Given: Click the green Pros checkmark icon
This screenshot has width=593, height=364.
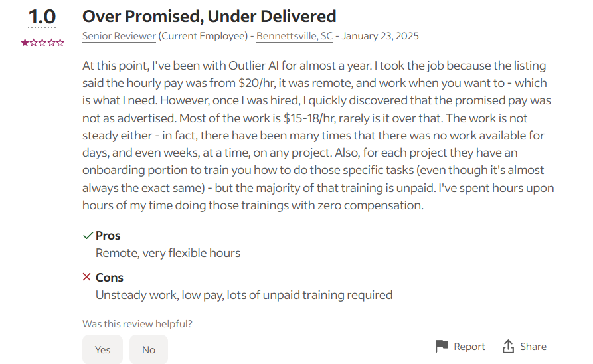Looking at the screenshot, I should (88, 236).
